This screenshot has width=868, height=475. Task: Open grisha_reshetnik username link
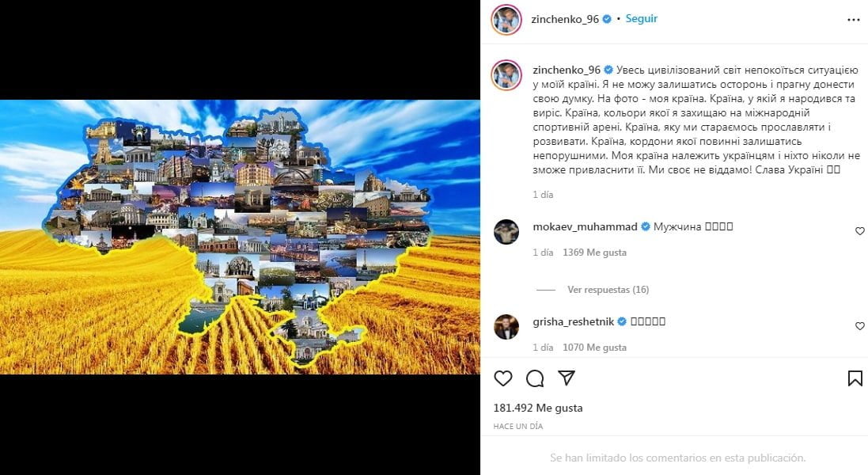574,321
